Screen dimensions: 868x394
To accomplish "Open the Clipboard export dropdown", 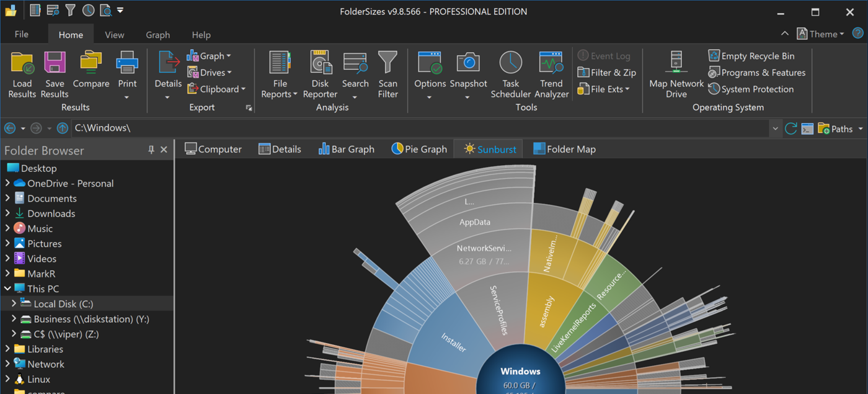I will click(x=216, y=89).
